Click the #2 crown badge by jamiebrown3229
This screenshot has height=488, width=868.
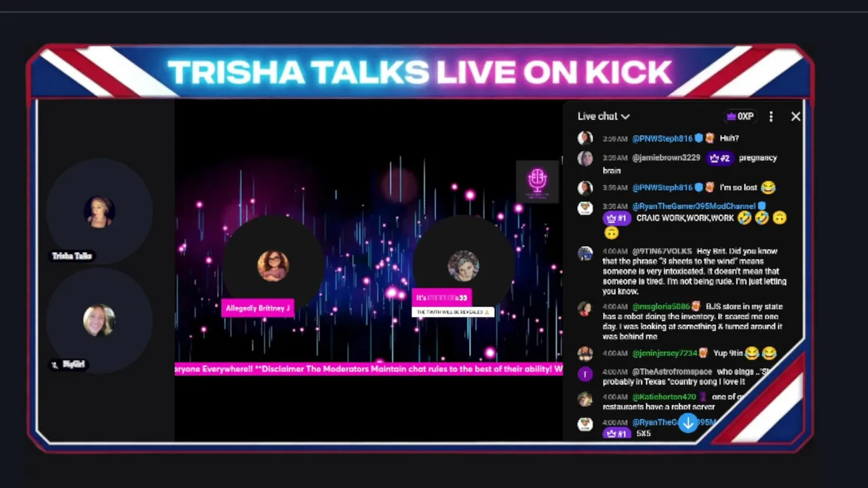click(x=719, y=158)
